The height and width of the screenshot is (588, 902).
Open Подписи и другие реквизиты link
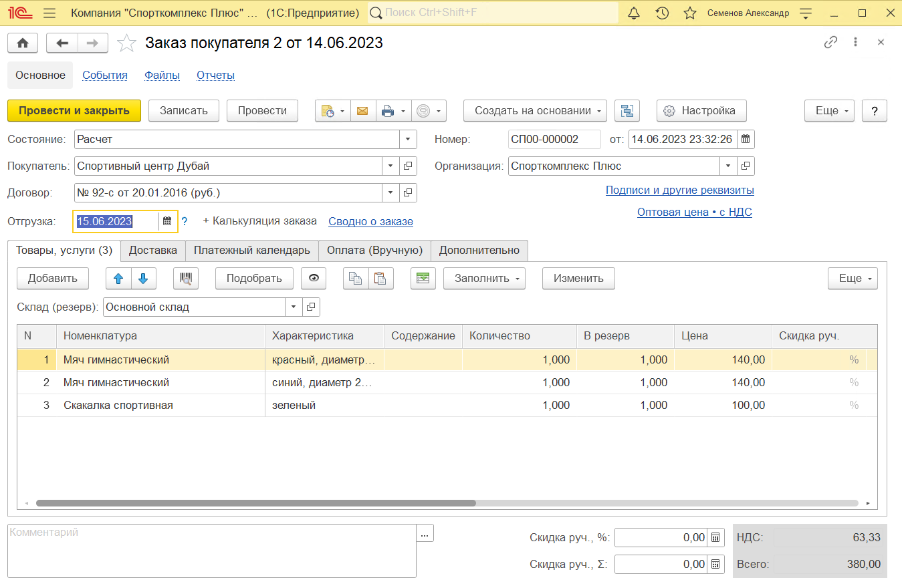(680, 190)
